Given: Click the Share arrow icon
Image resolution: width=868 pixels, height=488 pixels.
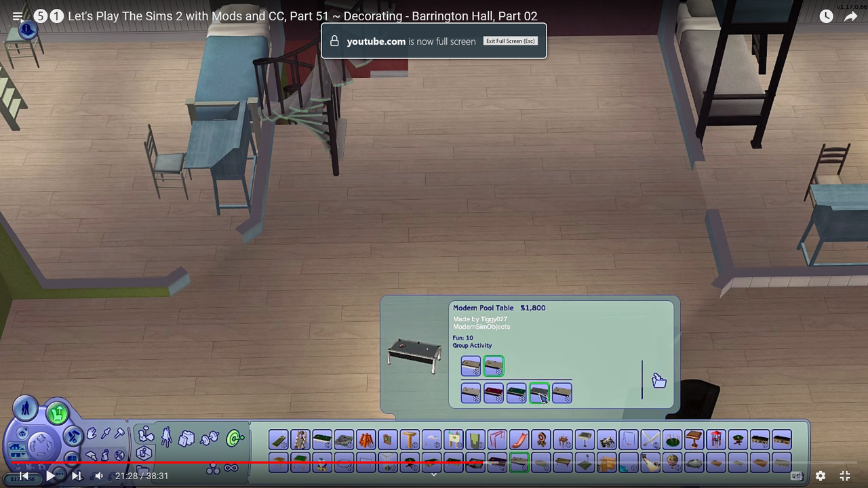Looking at the screenshot, I should [850, 16].
